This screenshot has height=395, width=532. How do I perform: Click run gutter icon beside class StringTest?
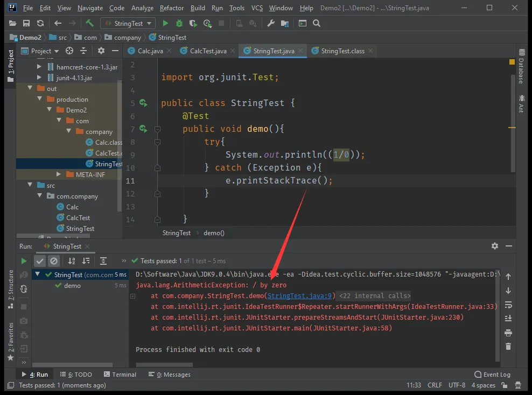143,103
